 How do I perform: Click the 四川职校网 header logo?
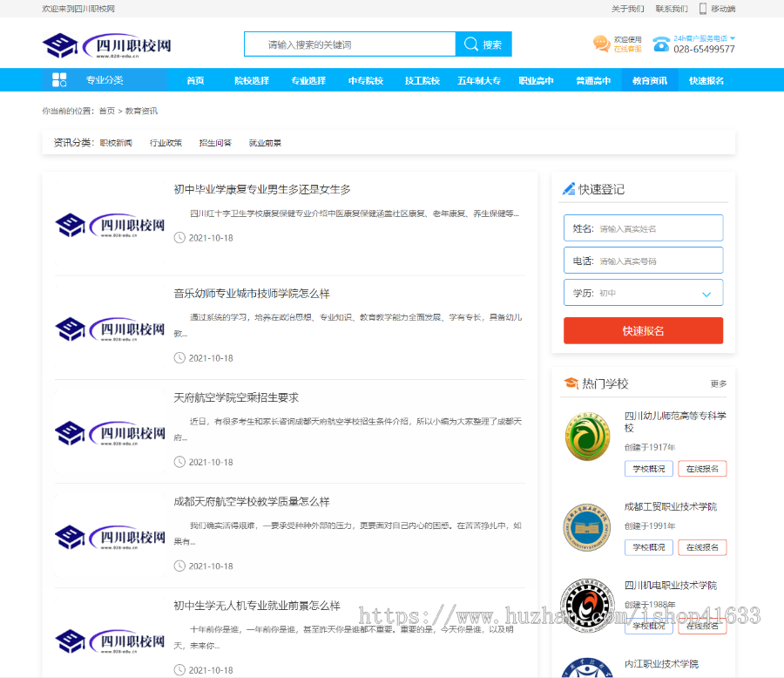click(106, 45)
